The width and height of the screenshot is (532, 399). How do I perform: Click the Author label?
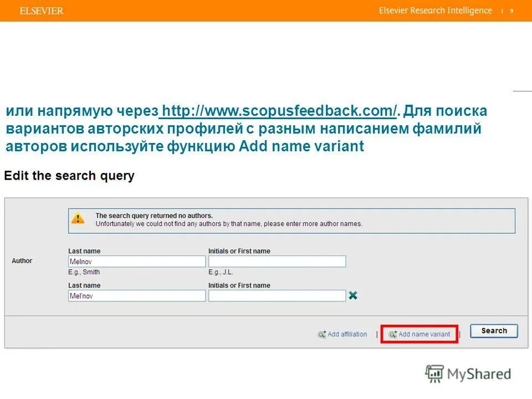[x=22, y=260]
